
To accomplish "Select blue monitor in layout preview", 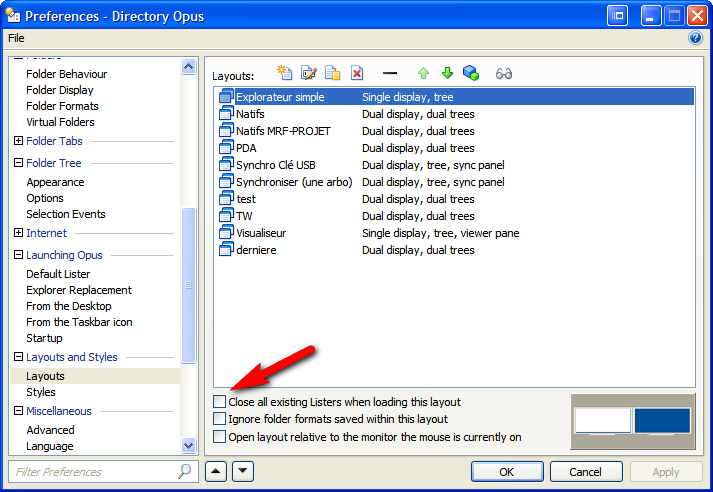I will point(662,421).
